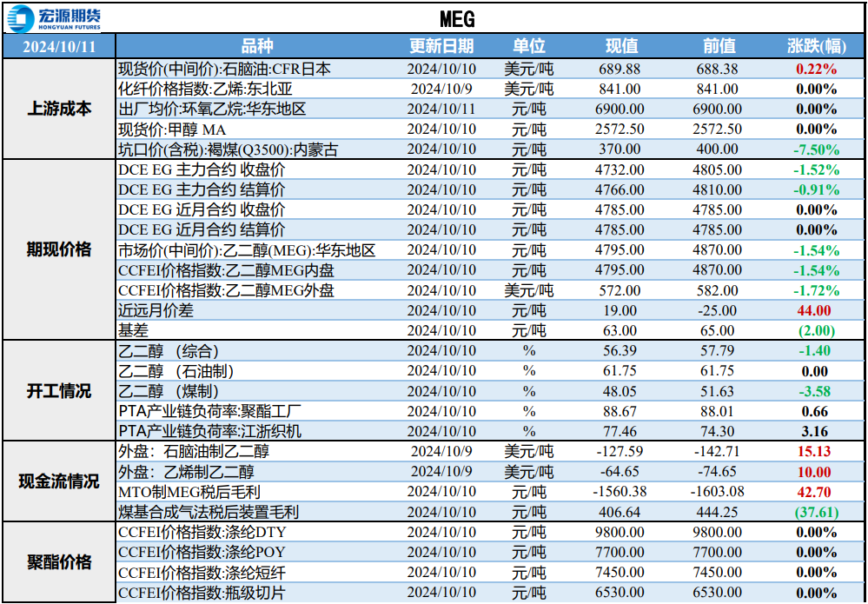Screen dimensions: 868x604
Task: Select the red 44.00 spread change value
Action: point(814,310)
